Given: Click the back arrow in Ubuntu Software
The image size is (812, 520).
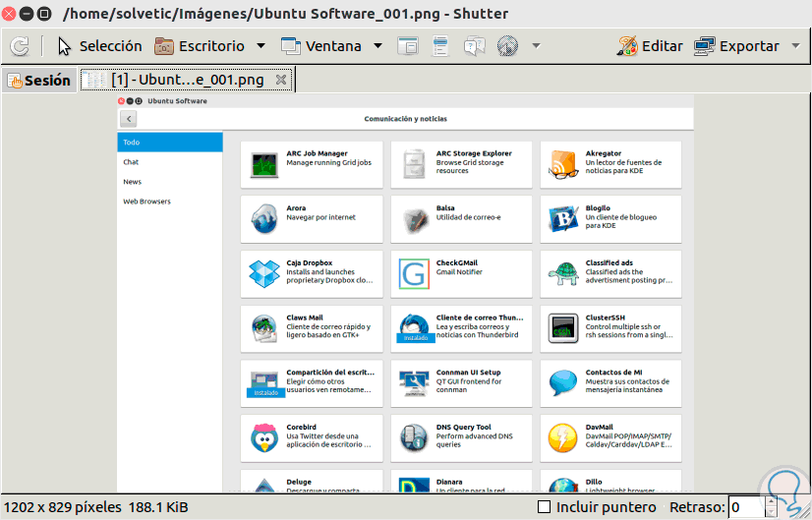Looking at the screenshot, I should point(129,119).
